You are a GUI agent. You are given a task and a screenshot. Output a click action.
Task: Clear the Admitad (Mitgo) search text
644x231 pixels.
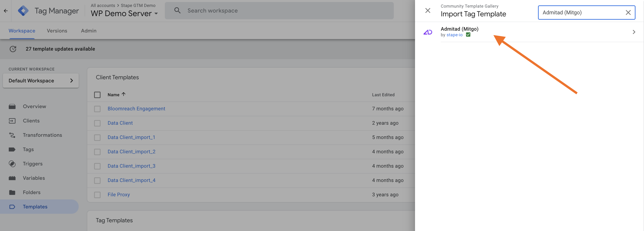628,13
